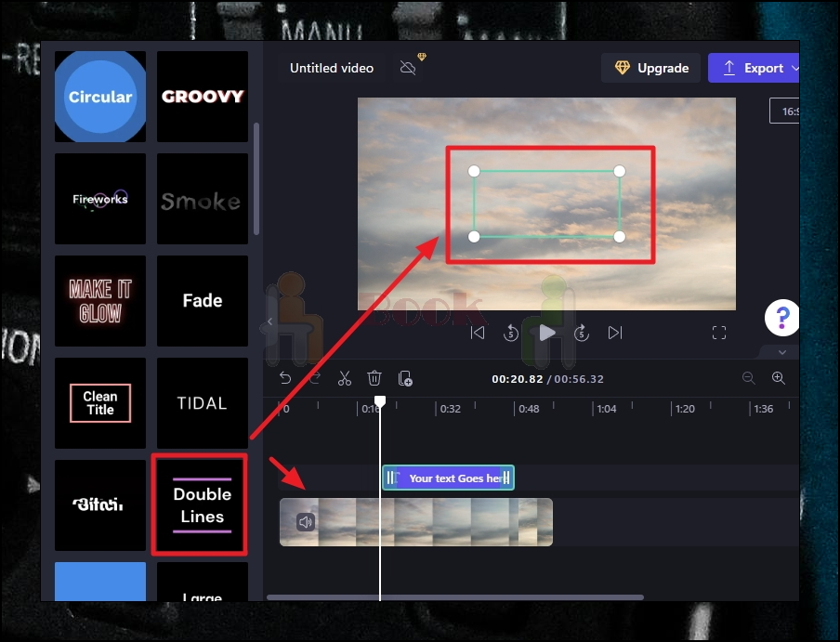This screenshot has height=642, width=840.
Task: Select the Glitch text template
Action: [x=100, y=504]
